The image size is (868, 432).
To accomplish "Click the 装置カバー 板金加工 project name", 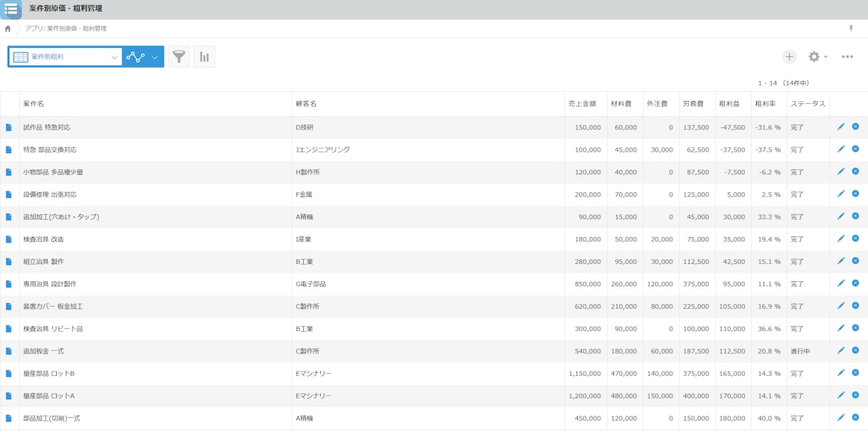I will click(x=53, y=306).
